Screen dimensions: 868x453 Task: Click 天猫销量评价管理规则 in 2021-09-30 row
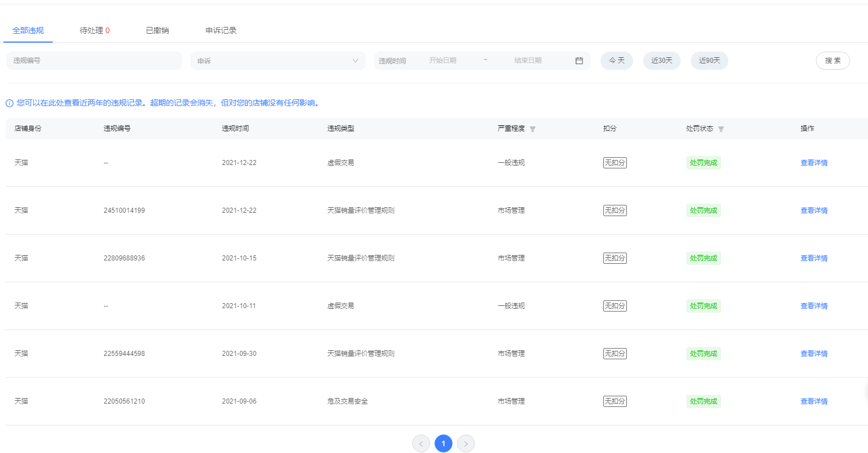(361, 354)
